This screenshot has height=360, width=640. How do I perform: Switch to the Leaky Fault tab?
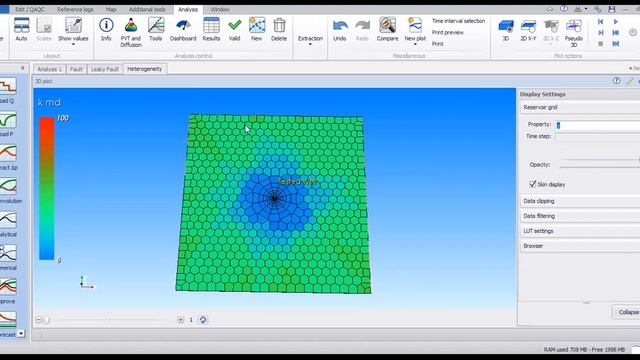[x=104, y=69]
